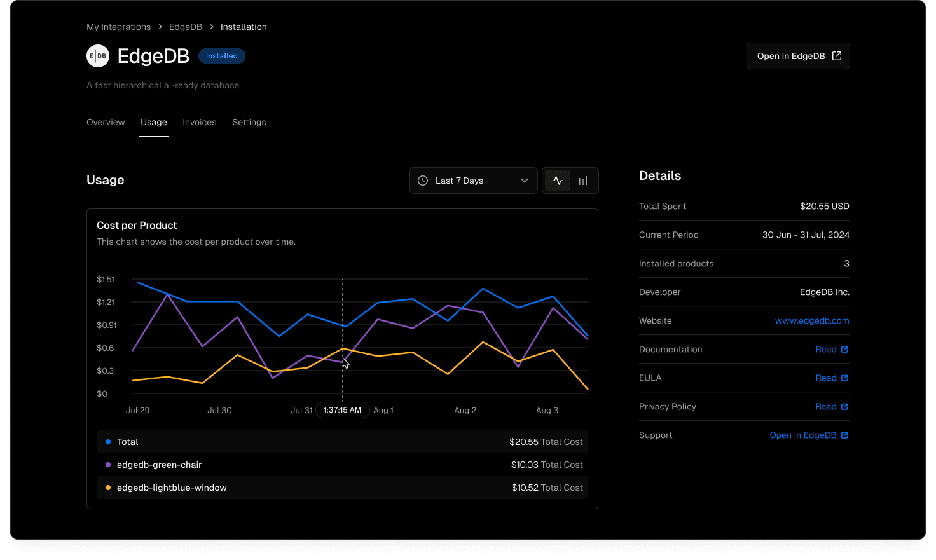Navigate to My Integrations breadcrumb

[x=118, y=27]
